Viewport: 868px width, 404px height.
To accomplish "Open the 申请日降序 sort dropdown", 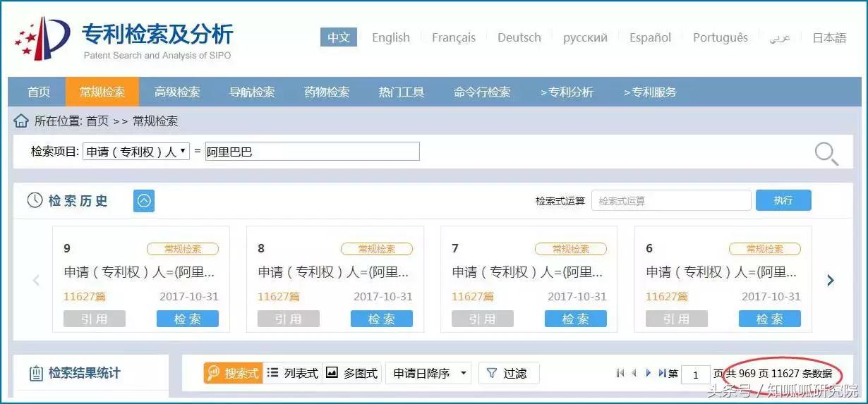I will (428, 373).
